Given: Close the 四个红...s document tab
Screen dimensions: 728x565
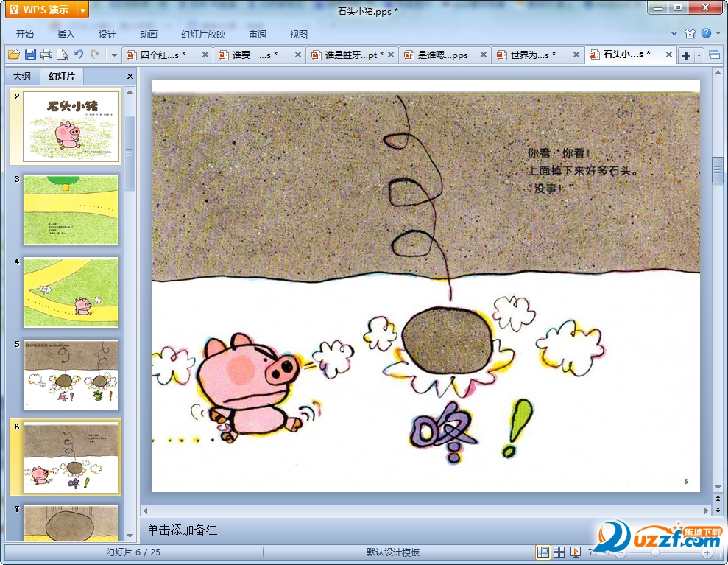Looking at the screenshot, I should (x=205, y=55).
